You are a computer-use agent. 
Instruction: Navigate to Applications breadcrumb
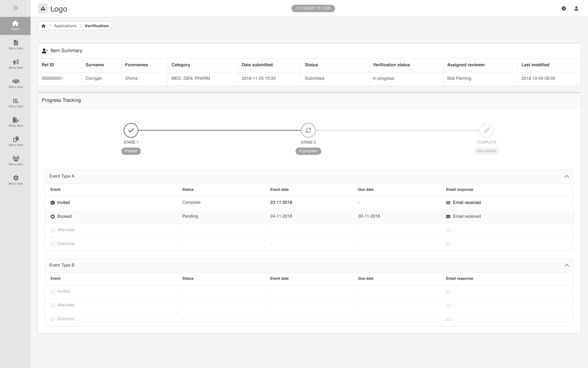65,26
